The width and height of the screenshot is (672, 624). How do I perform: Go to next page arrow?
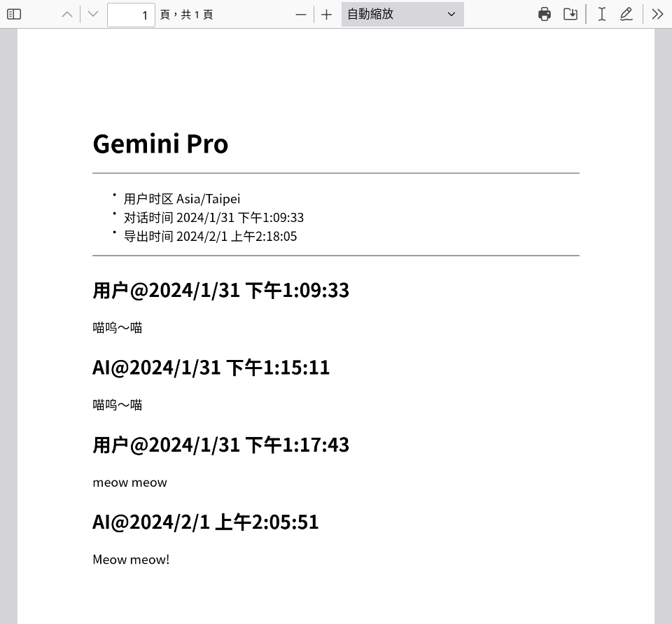(93, 14)
